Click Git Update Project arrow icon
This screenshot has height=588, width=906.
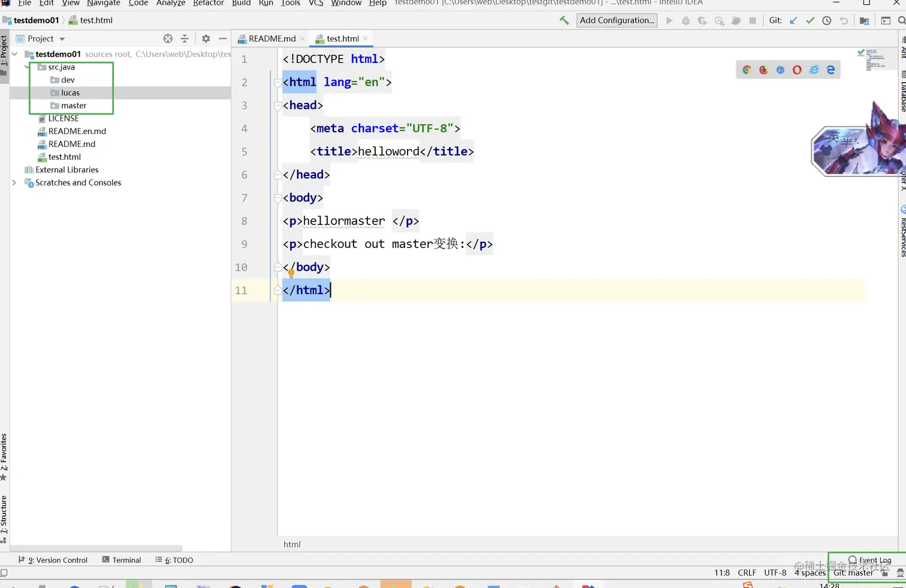[x=793, y=20]
